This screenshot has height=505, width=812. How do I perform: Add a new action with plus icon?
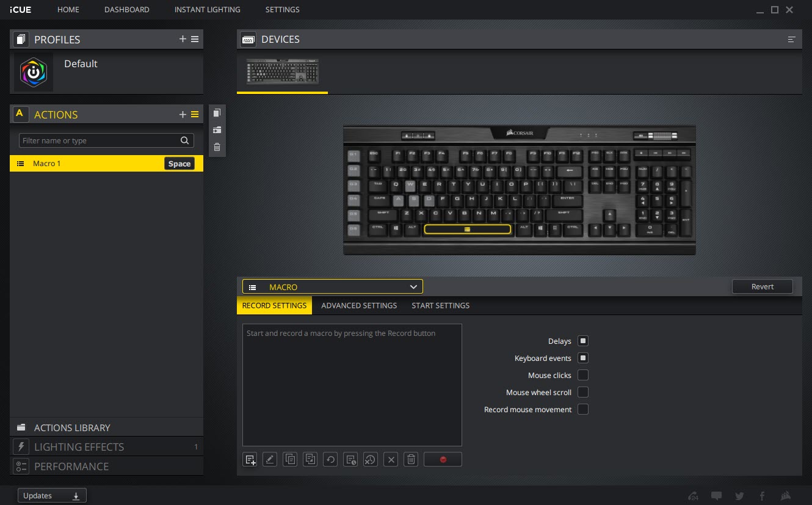183,114
